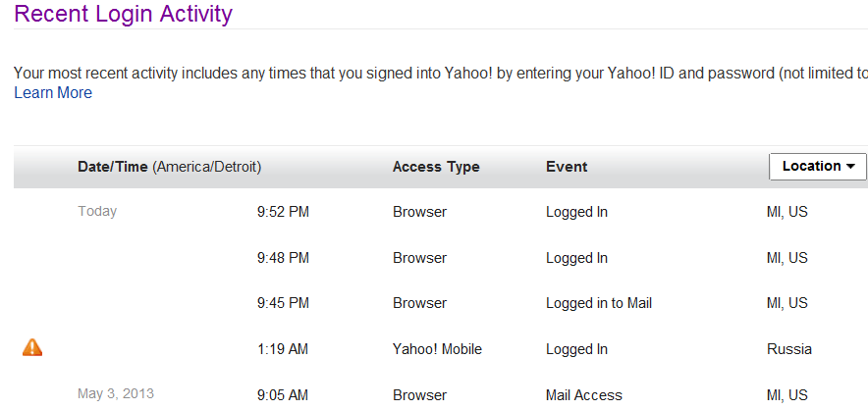Viewport: 868px width, 410px height.
Task: Click the America/Detroit timezone label
Action: [206, 167]
